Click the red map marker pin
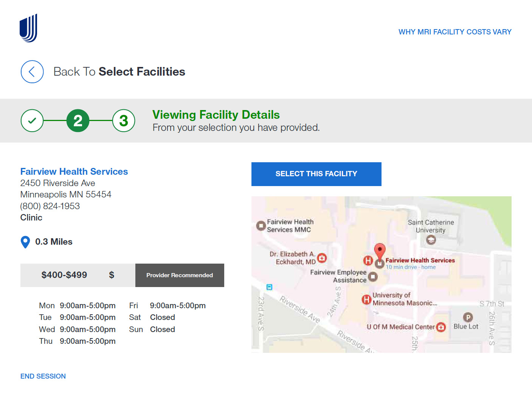This screenshot has width=532, height=399. coord(380,252)
